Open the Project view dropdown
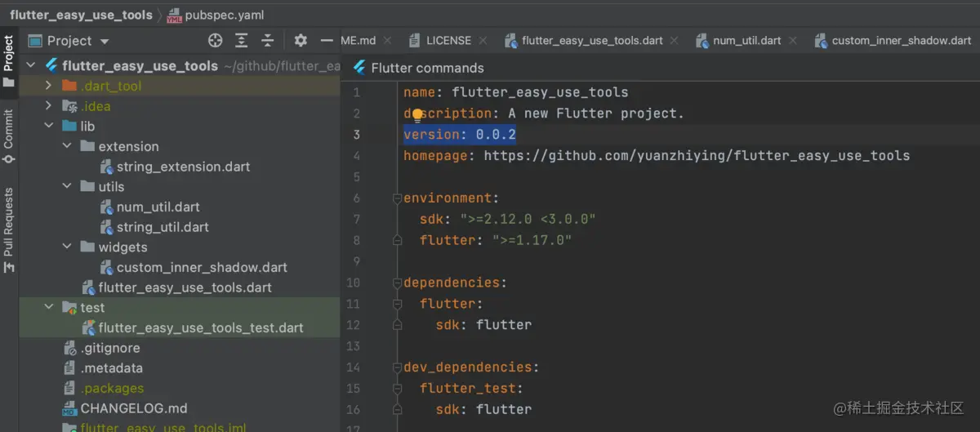 pos(104,42)
